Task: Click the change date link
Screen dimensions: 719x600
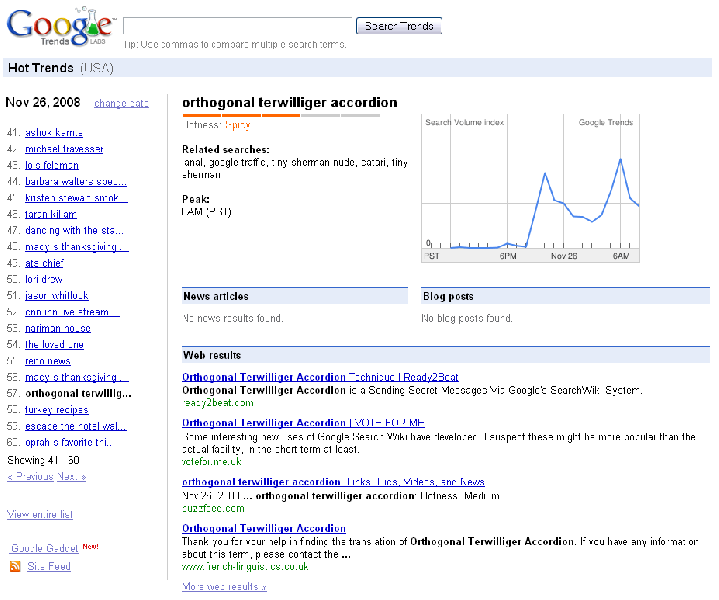Action: tap(121, 104)
